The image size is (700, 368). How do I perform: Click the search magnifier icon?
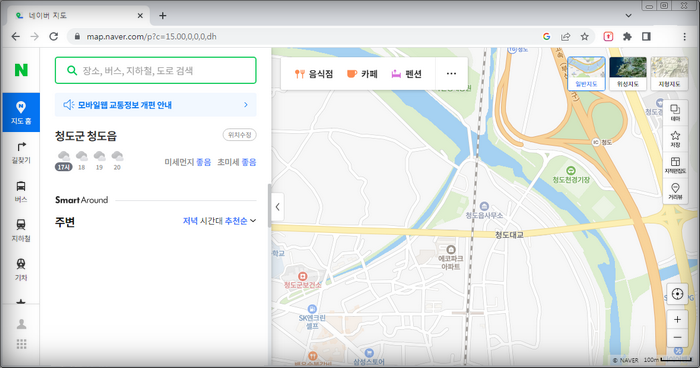72,70
